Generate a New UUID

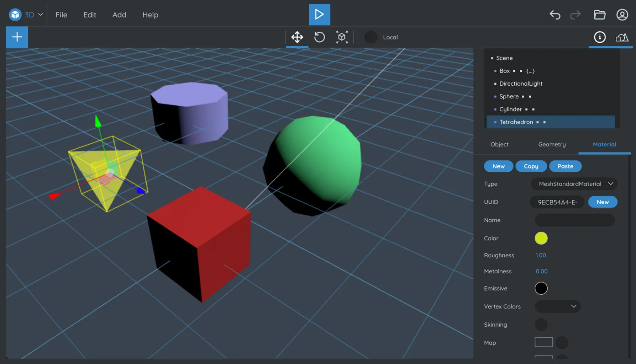[603, 202]
